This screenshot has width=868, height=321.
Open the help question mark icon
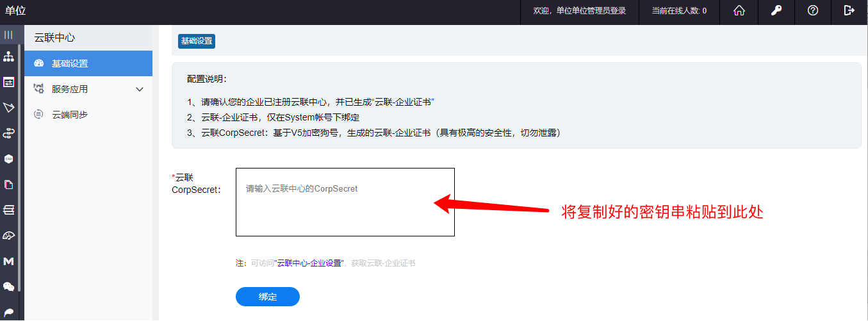[x=813, y=10]
